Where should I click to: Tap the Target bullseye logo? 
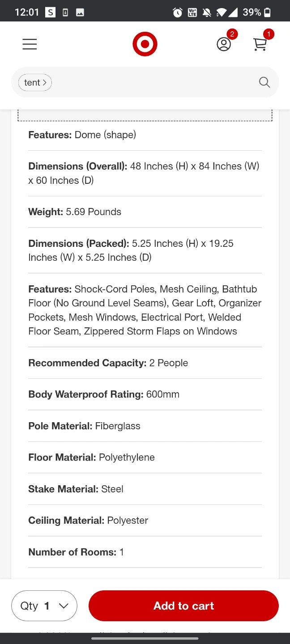[x=145, y=44]
